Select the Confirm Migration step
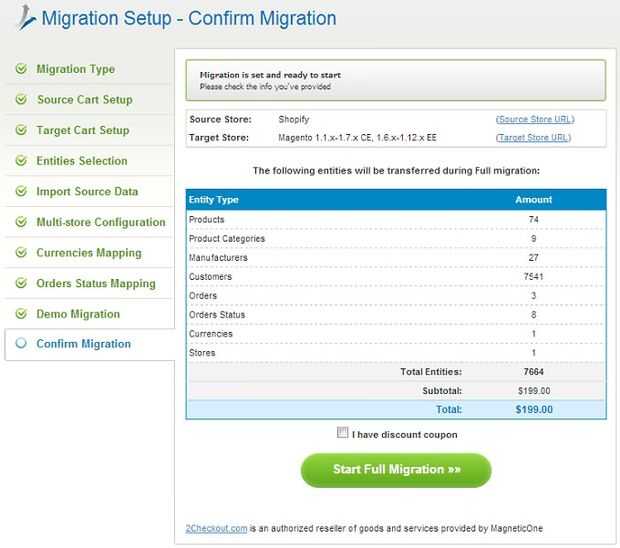Viewport: 620px width, 548px height. [x=83, y=344]
